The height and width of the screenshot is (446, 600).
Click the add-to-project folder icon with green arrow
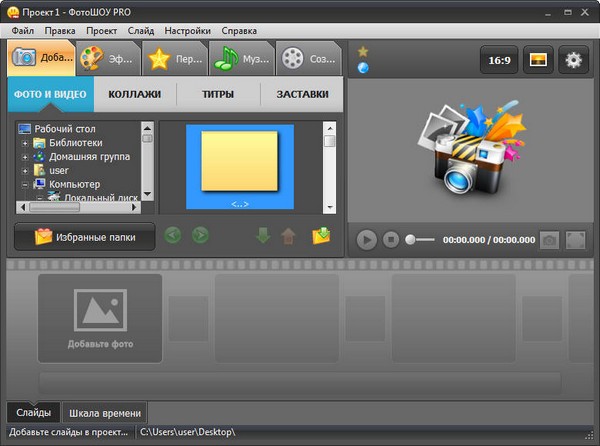(321, 236)
